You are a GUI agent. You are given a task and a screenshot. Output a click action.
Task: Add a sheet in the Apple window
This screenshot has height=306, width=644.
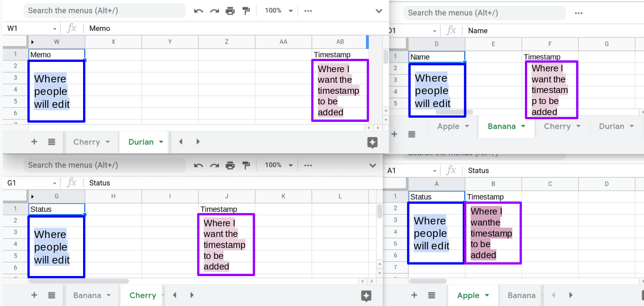[x=414, y=295]
